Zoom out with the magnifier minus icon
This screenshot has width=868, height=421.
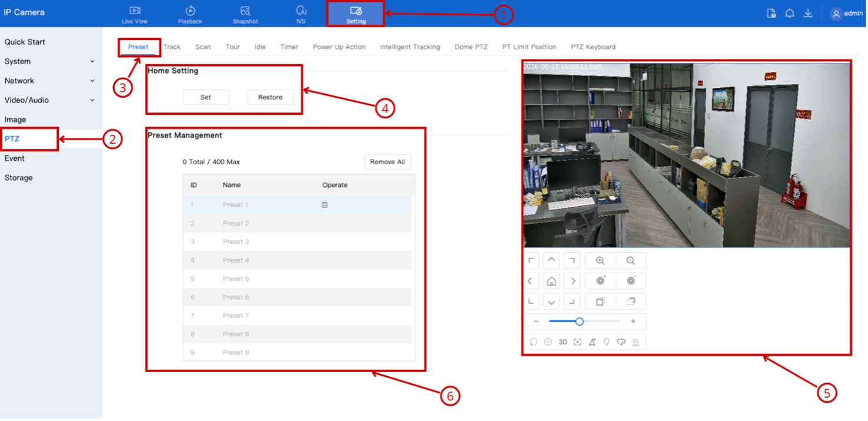(x=631, y=260)
